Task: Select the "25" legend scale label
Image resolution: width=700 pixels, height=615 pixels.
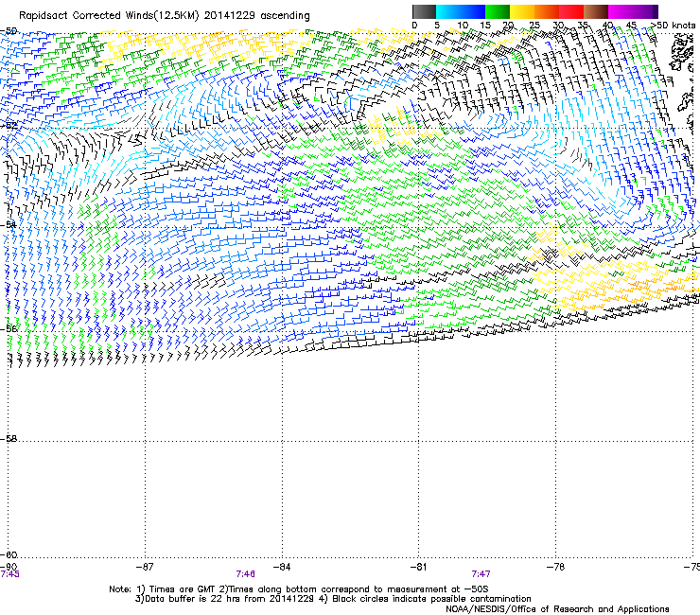Action: tap(534, 26)
